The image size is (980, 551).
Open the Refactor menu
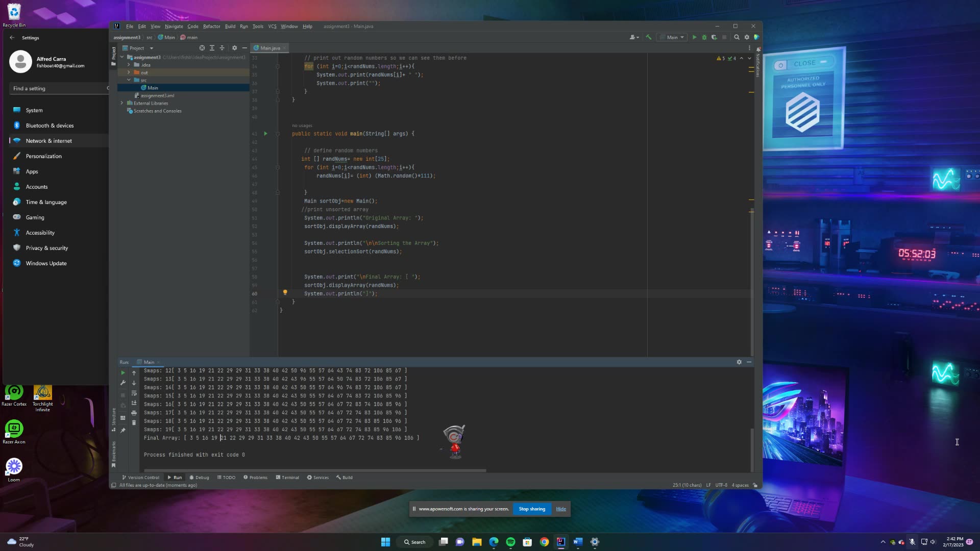[211, 27]
